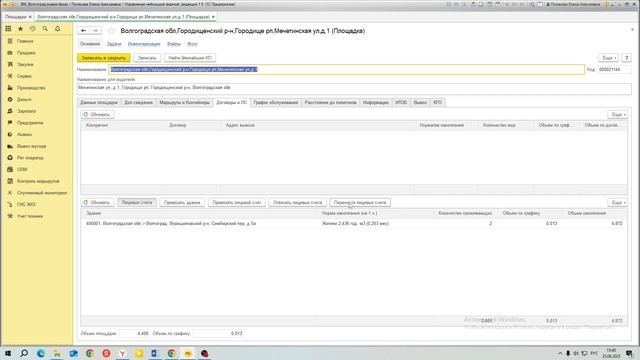Open the History clock icon

(33, 29)
